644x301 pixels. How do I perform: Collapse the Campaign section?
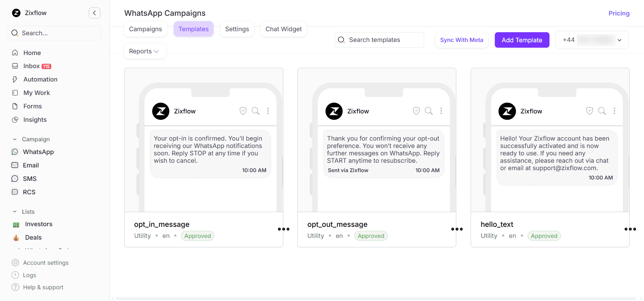click(15, 139)
